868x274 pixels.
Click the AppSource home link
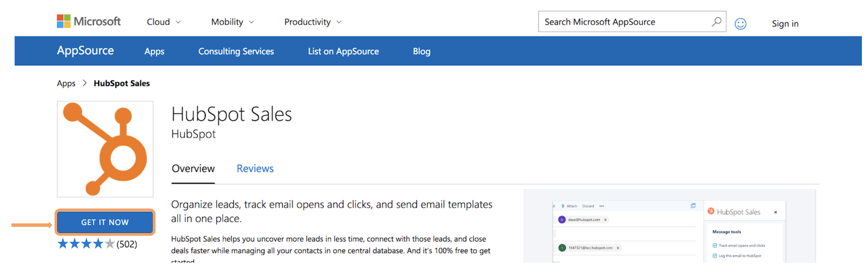pyautogui.click(x=85, y=51)
